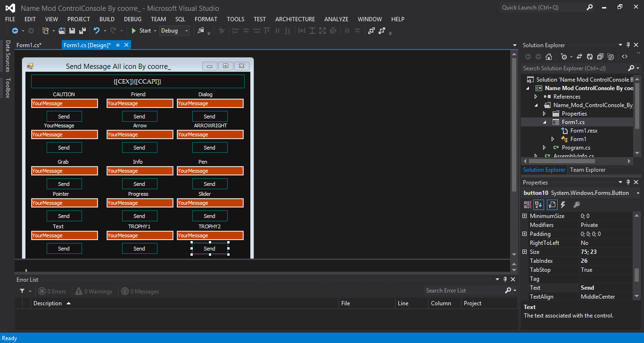Image resolution: width=644 pixels, height=343 pixels.
Task: Open the Debug configuration dropdown
Action: (187, 31)
